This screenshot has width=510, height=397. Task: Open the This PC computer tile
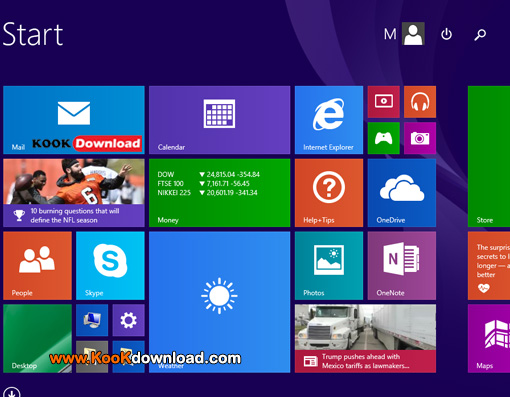pyautogui.click(x=92, y=320)
